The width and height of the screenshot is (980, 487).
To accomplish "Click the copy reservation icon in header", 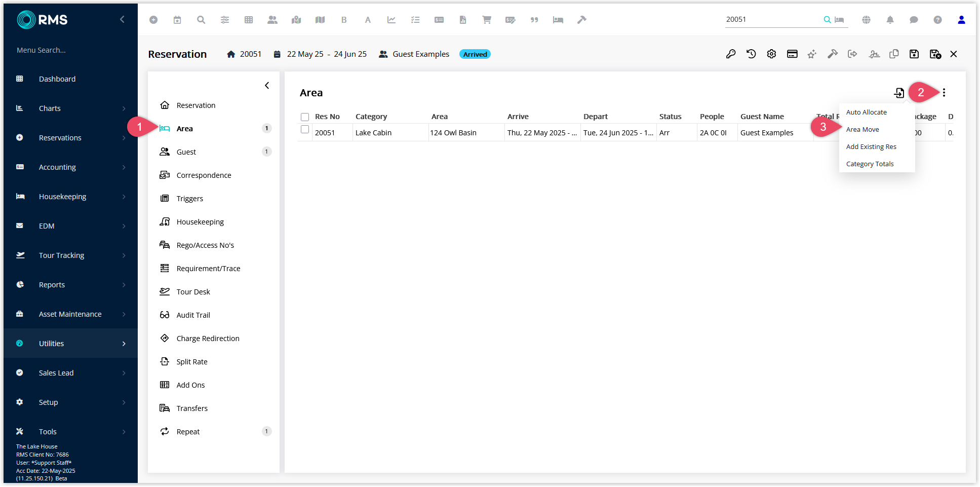I will click(894, 54).
